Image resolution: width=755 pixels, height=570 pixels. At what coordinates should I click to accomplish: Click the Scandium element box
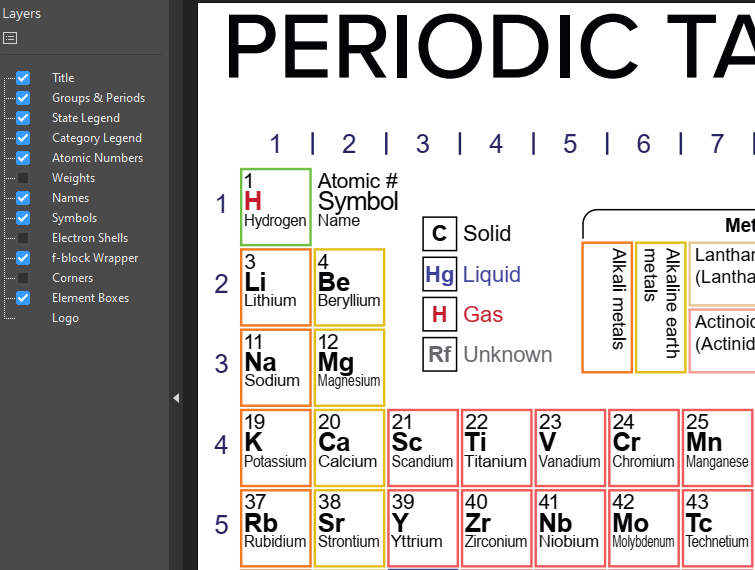pyautogui.click(x=423, y=448)
